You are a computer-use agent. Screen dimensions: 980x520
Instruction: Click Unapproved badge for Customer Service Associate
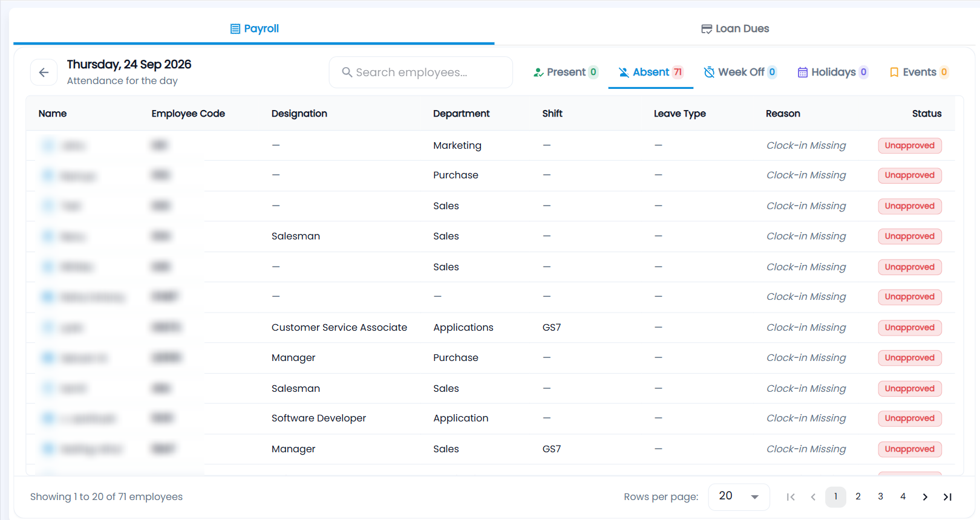coord(910,328)
